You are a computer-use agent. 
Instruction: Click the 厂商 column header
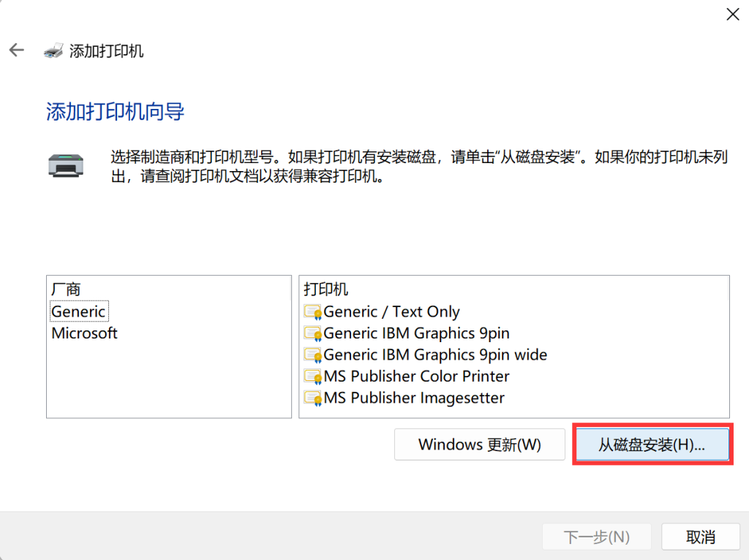[x=66, y=290]
